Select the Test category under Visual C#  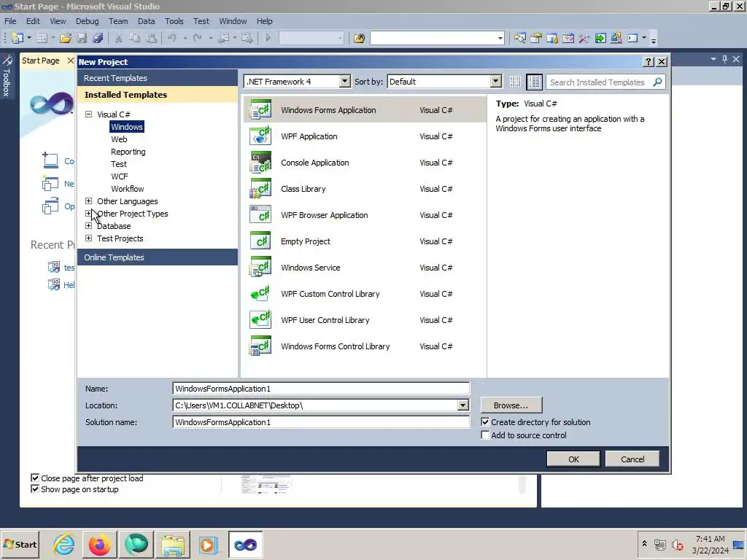click(119, 164)
